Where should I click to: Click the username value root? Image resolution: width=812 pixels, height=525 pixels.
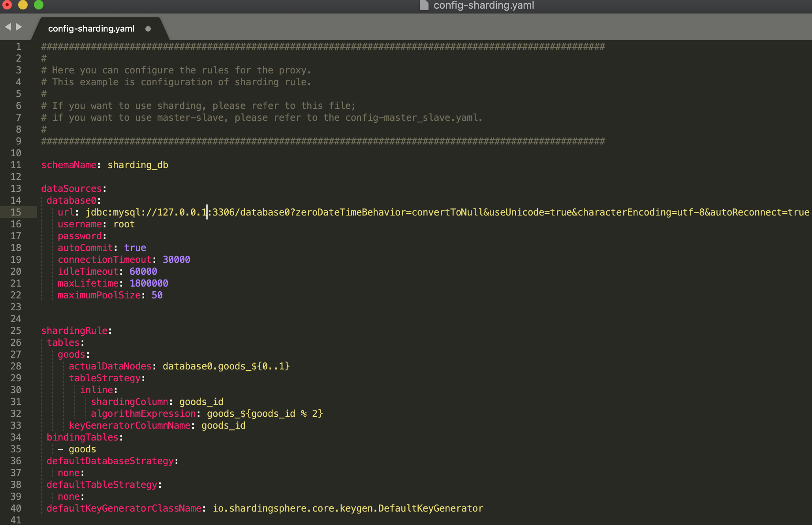point(124,224)
